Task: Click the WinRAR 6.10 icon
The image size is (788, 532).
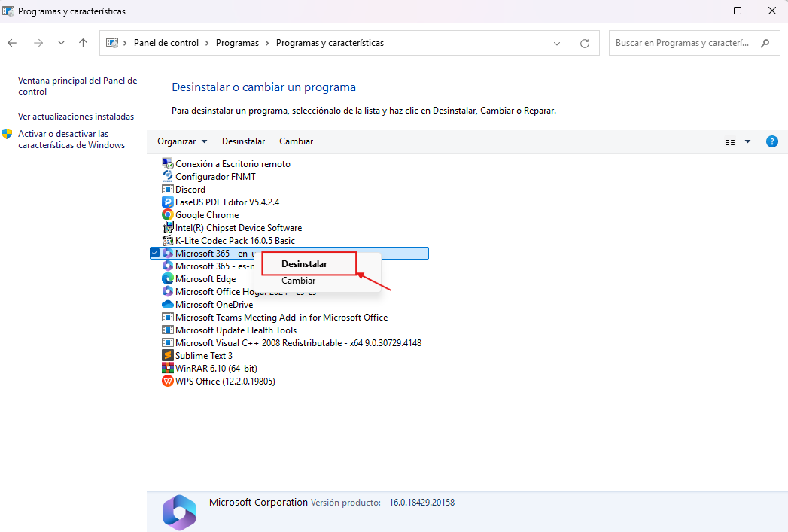Action: click(167, 369)
